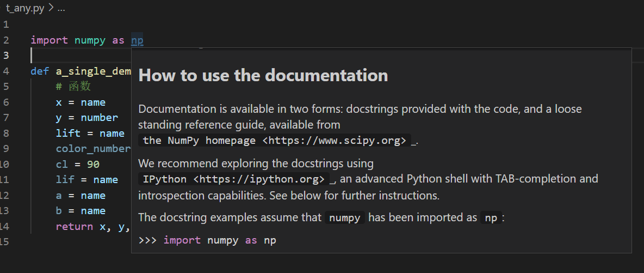Click the def keyword on line 4
The width and height of the screenshot is (644, 273).
tap(40, 71)
